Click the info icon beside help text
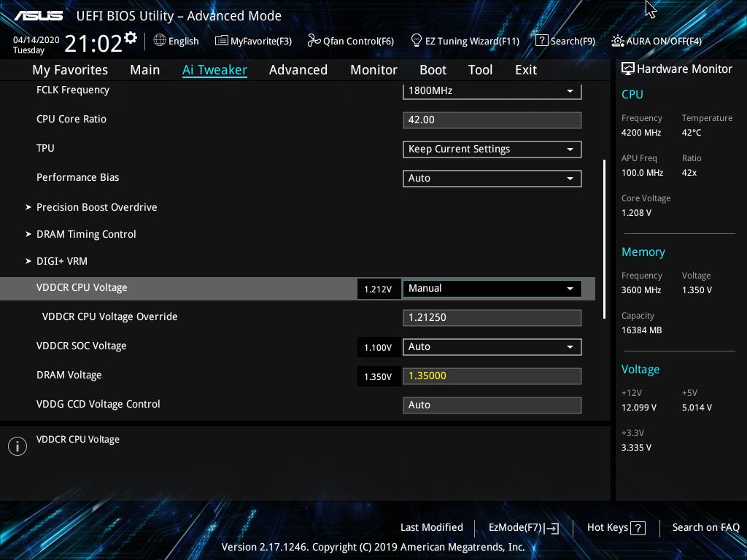This screenshot has height=560, width=747. tap(18, 446)
